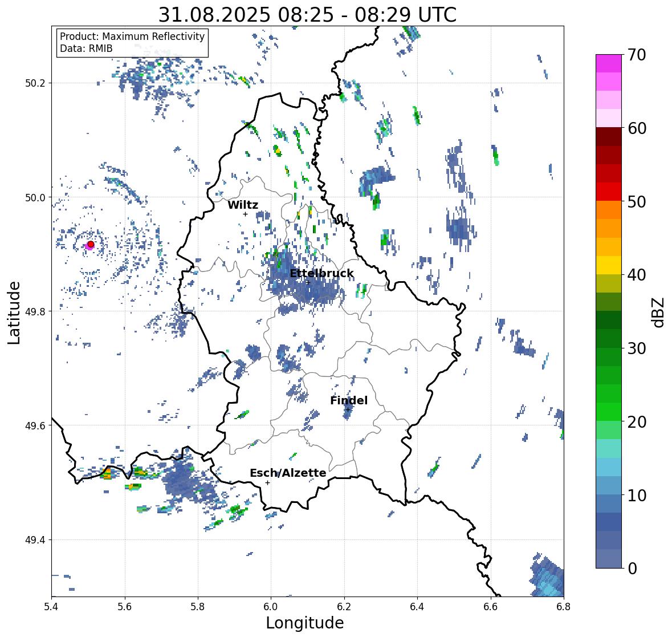Viewport: 672px width, 637px height.
Task: Click the cross marker at Esch/Alzette
Action: tap(267, 482)
